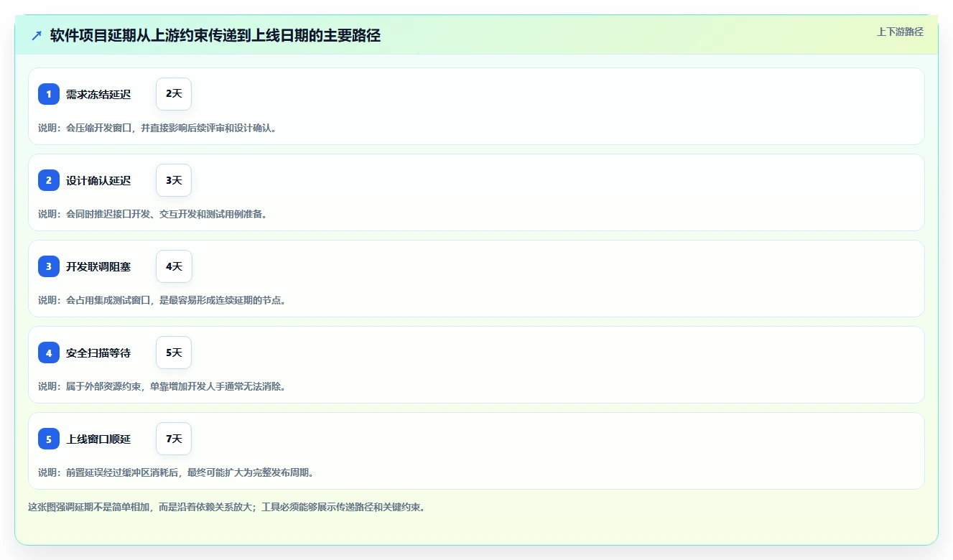The width and height of the screenshot is (953, 560).
Task: Click the number 2 step badge
Action: 49,180
